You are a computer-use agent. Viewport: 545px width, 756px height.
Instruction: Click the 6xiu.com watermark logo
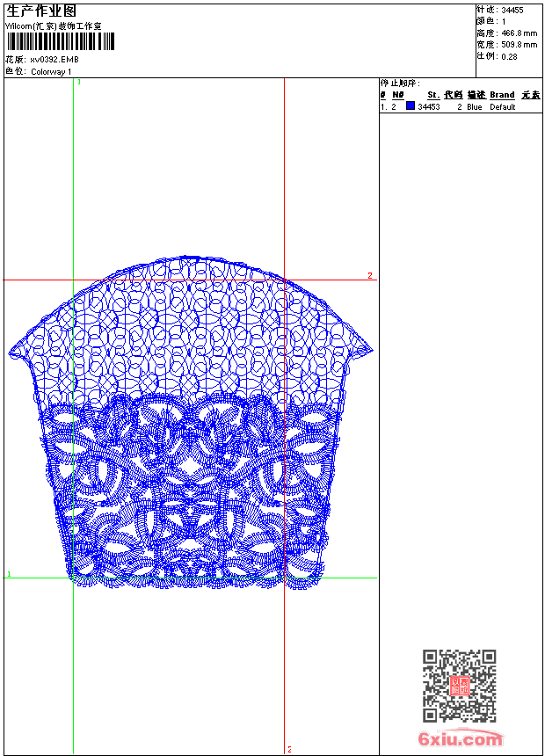[x=461, y=739]
